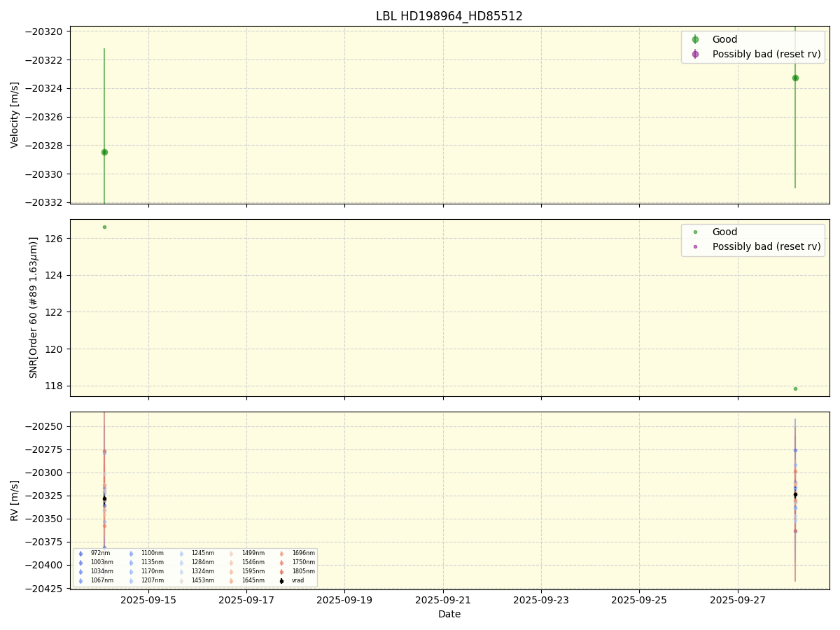840x630 pixels.
Task: Click the SNR Order 60 axis label
Action: pyautogui.click(x=34, y=307)
